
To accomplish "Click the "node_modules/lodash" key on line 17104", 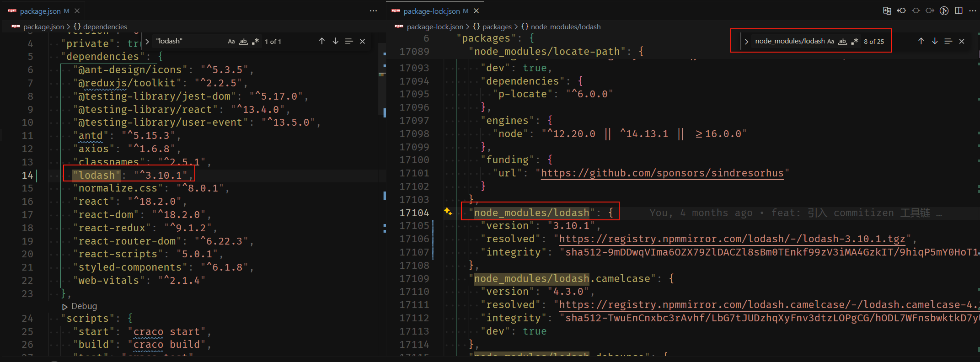I will (532, 213).
